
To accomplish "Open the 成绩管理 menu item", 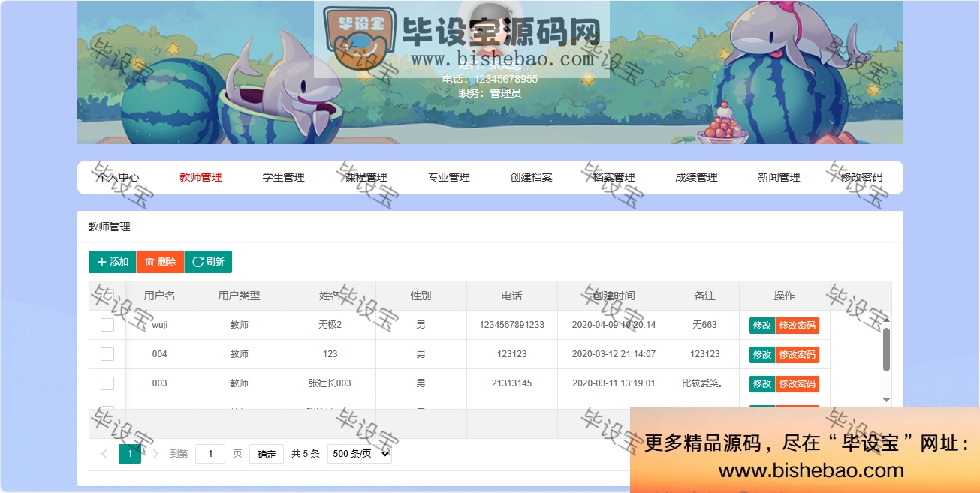I will pos(696,178).
